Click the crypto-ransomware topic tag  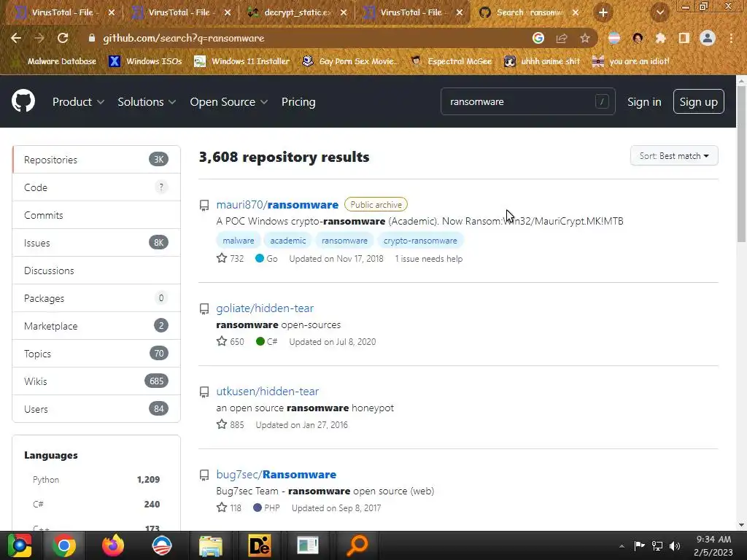tap(420, 241)
